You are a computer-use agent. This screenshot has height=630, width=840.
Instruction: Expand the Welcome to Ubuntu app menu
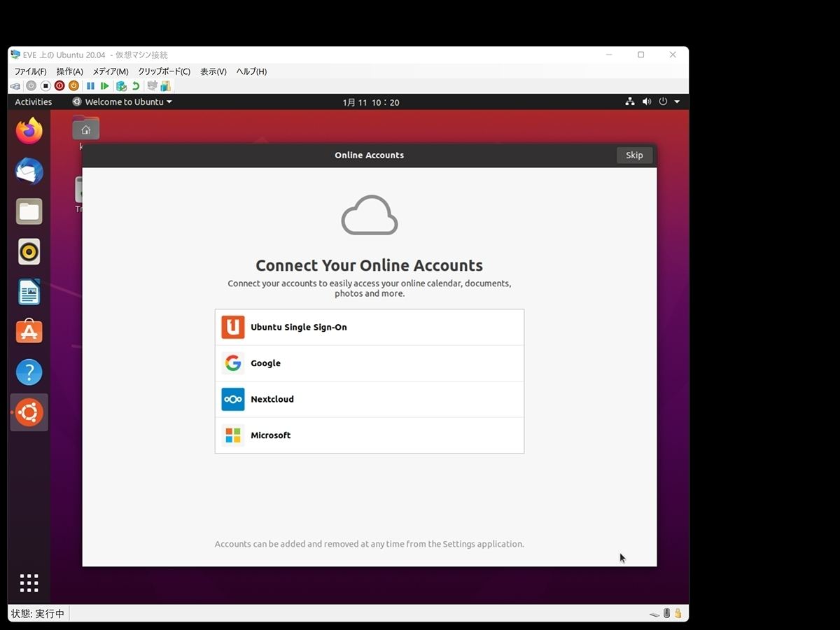coord(122,102)
